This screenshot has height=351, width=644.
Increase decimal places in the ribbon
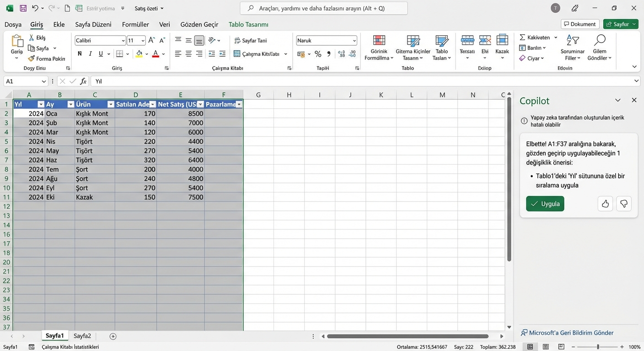point(342,53)
